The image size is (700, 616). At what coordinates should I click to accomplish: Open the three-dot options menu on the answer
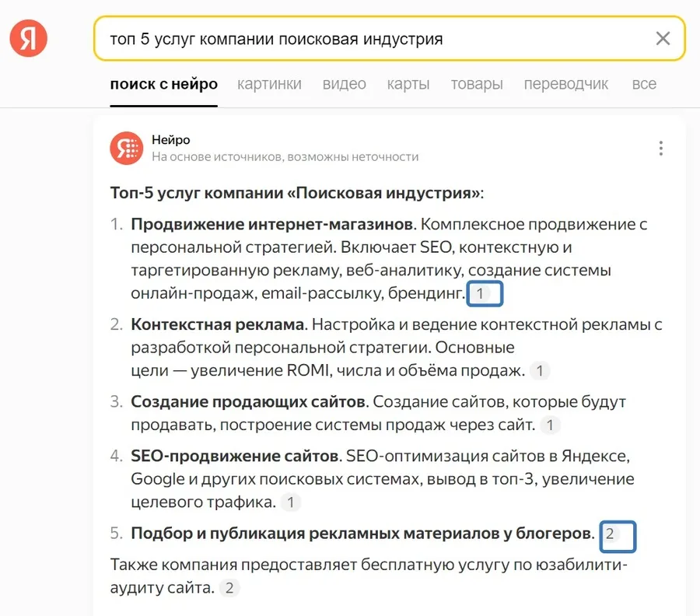[660, 147]
